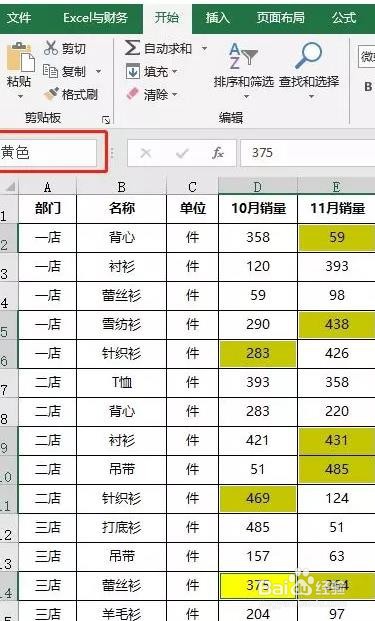This screenshot has width=375, height=621.
Task: Click cell T恤
Action: (x=122, y=383)
